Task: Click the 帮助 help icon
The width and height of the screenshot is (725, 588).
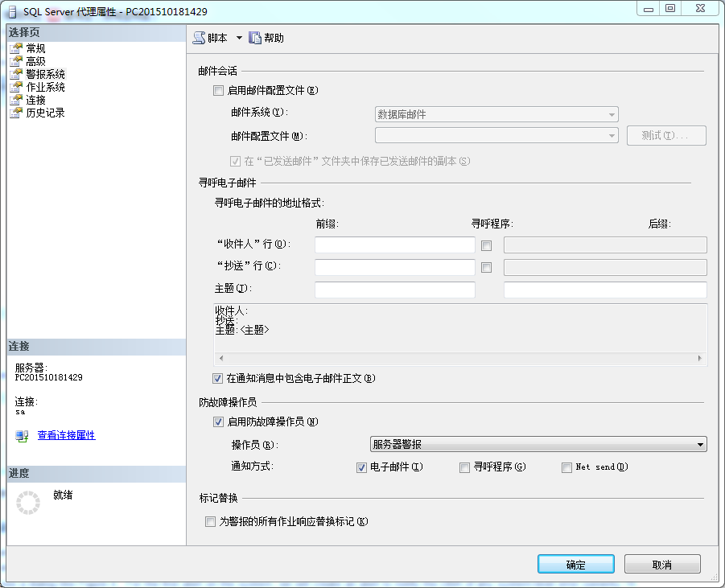Action: (255, 38)
